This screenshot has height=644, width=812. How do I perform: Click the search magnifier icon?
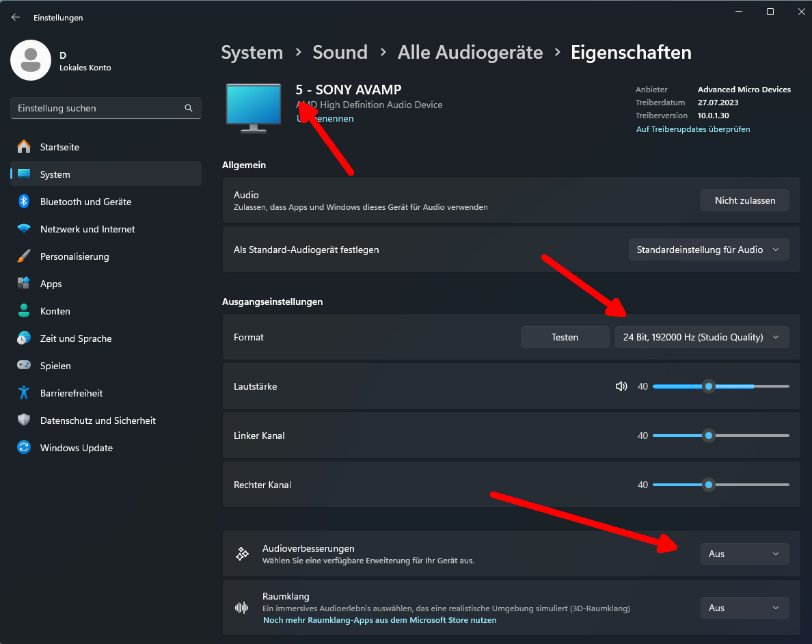point(189,108)
